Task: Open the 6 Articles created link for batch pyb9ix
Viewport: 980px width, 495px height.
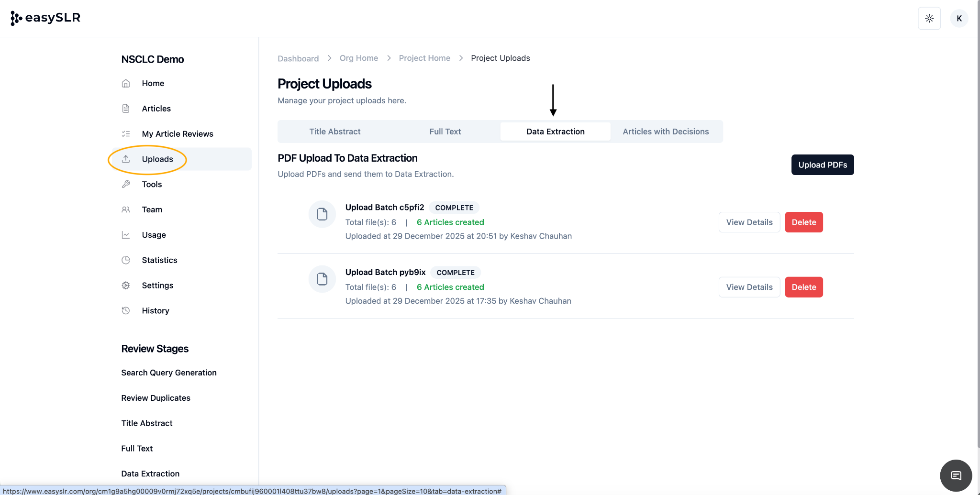Action: coord(450,287)
